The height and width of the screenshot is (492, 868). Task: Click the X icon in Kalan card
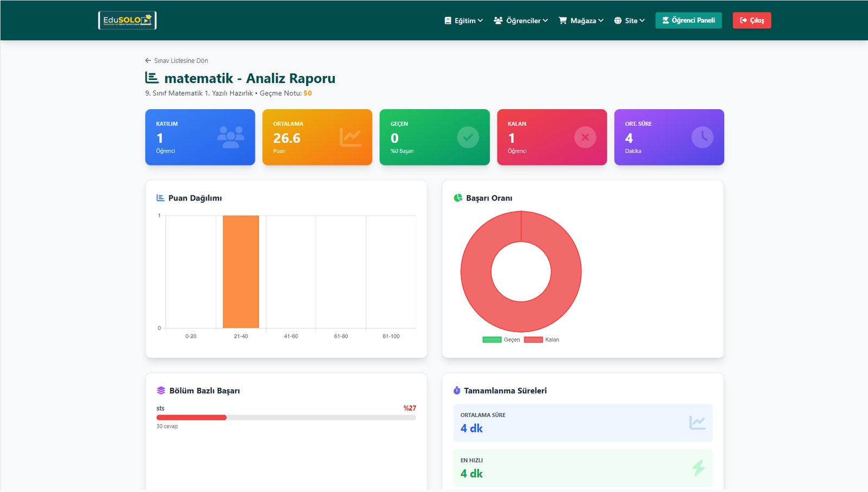tap(585, 137)
